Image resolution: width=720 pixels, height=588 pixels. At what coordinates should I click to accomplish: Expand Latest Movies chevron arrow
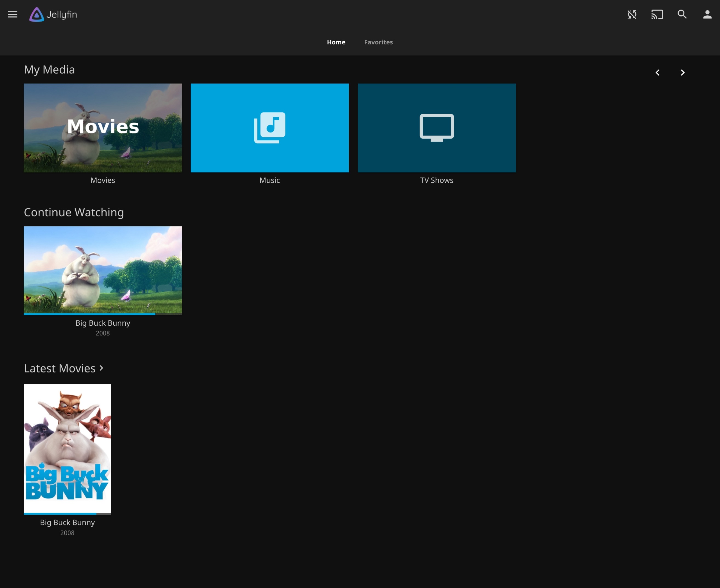point(101,368)
